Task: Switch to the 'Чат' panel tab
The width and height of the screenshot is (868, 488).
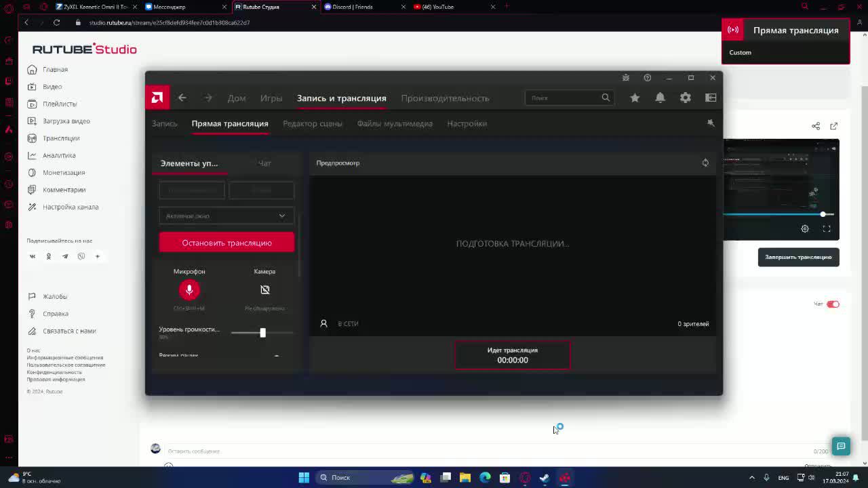Action: pos(264,163)
